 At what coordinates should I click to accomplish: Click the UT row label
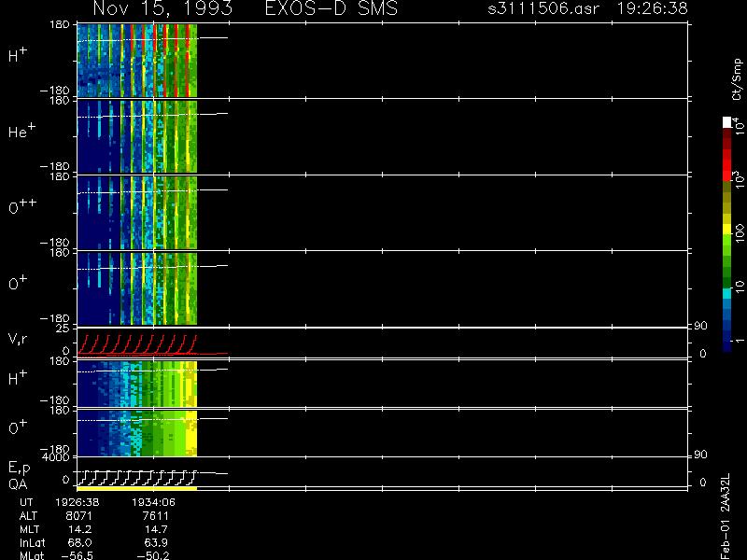pyautogui.click(x=26, y=502)
